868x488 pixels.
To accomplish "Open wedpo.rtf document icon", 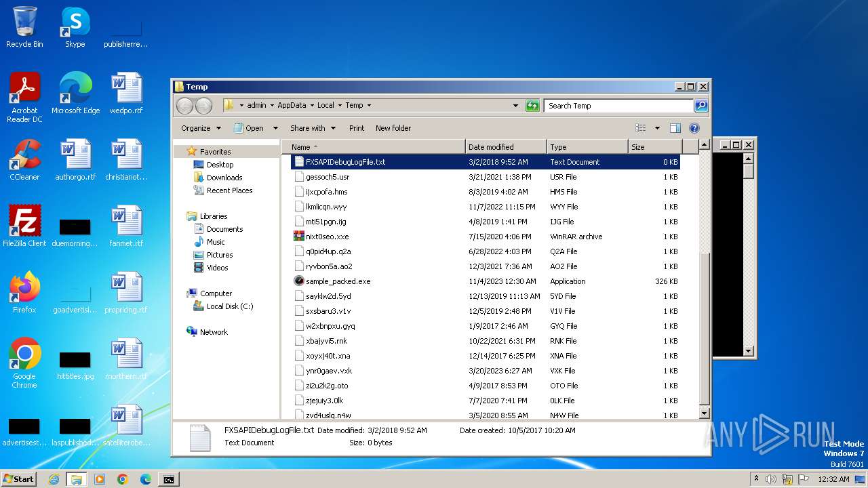I will [x=126, y=94].
